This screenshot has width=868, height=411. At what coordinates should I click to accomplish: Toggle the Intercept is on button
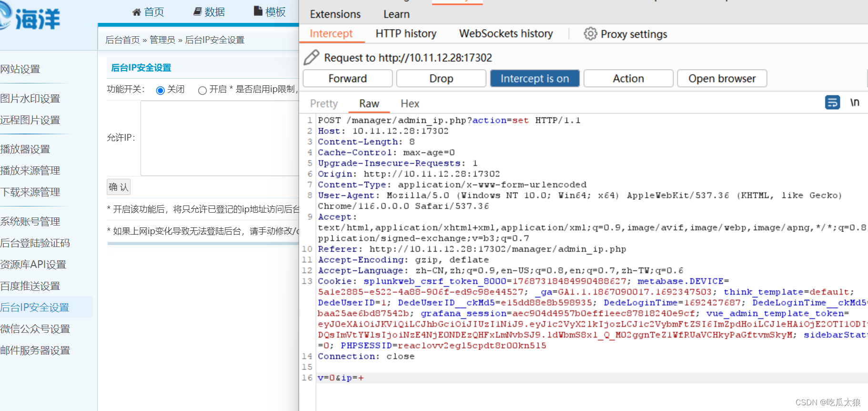(535, 79)
